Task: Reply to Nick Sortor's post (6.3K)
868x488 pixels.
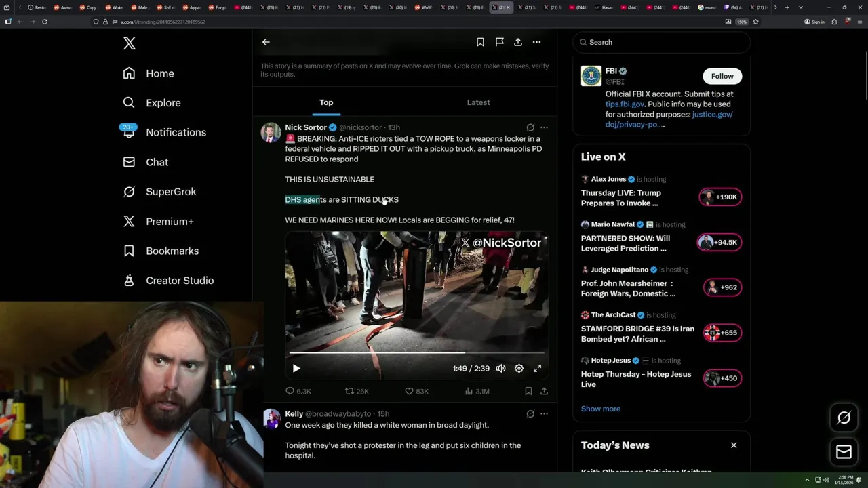Action: [x=298, y=391]
